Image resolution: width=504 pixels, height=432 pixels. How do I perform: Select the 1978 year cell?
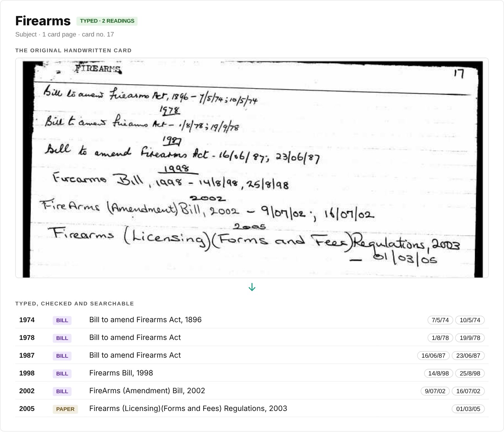click(27, 338)
